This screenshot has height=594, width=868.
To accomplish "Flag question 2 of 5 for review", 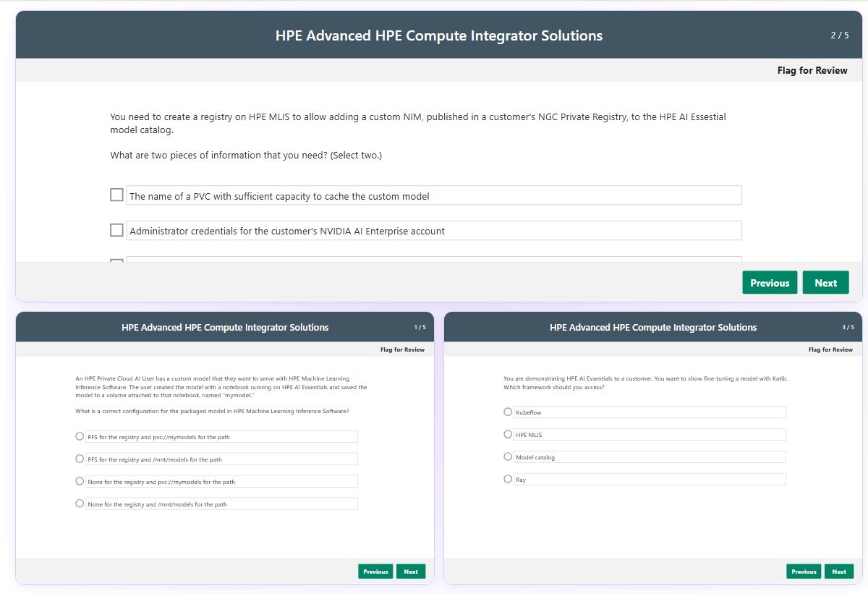I will [x=812, y=70].
